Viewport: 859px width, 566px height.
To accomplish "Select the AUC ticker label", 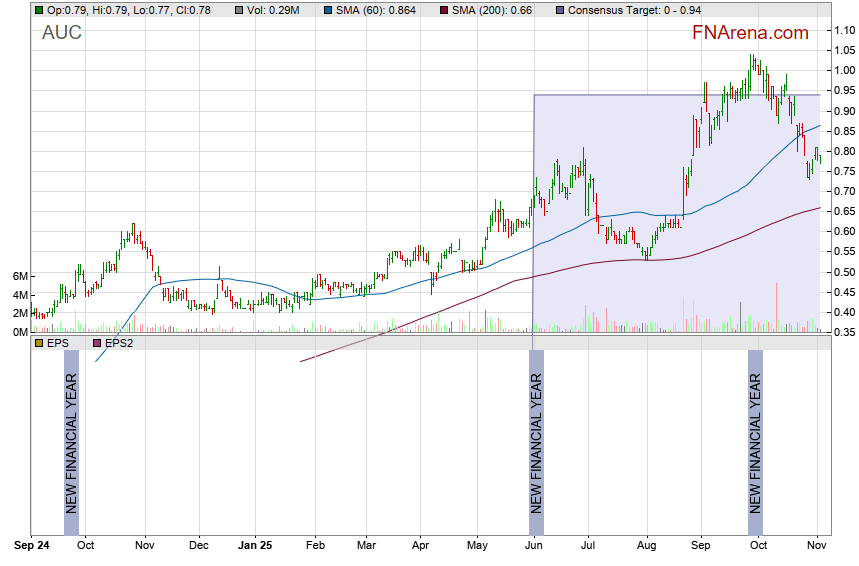I will 62,33.
